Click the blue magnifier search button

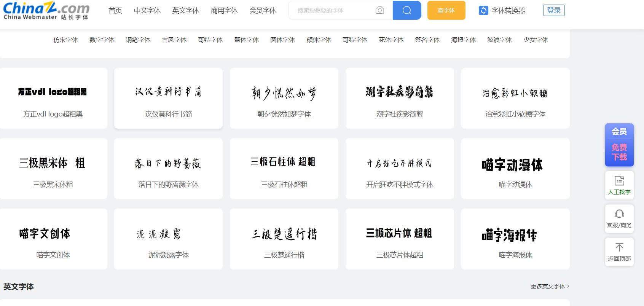point(406,10)
